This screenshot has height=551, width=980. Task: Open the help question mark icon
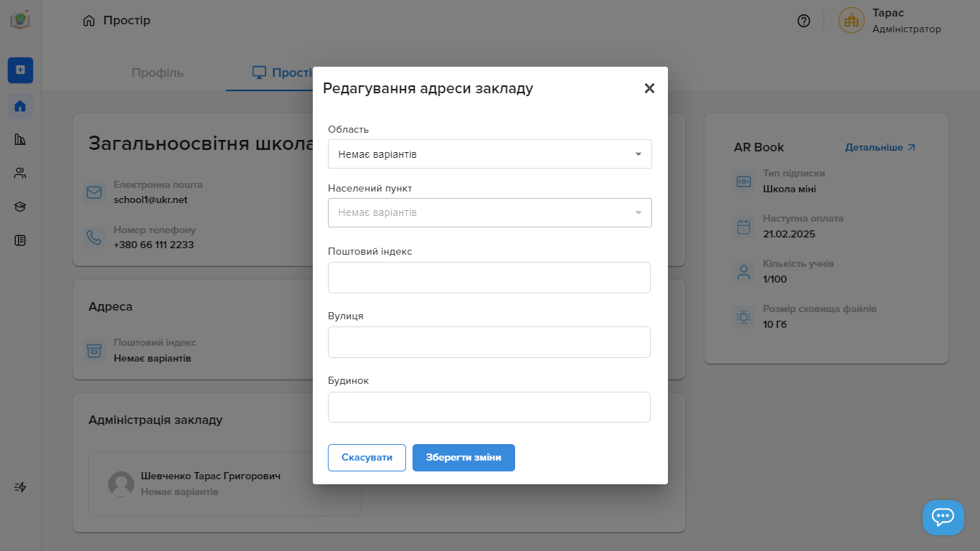coord(804,21)
